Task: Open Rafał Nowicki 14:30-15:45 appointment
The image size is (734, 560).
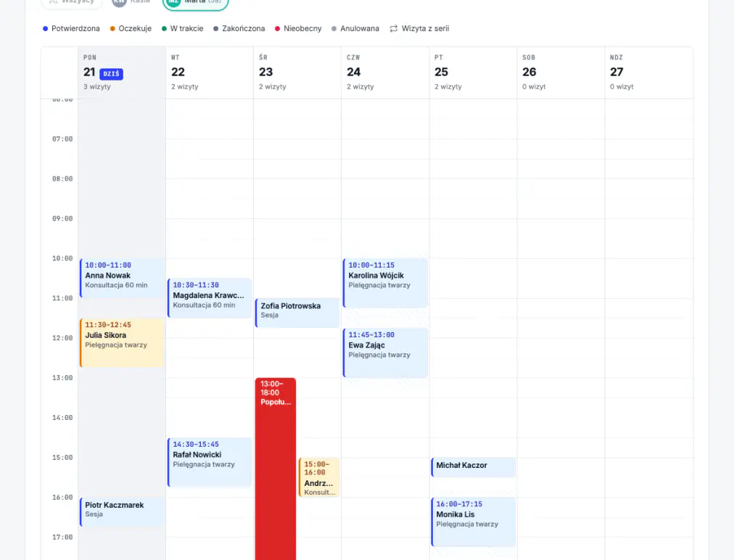Action: (x=210, y=462)
